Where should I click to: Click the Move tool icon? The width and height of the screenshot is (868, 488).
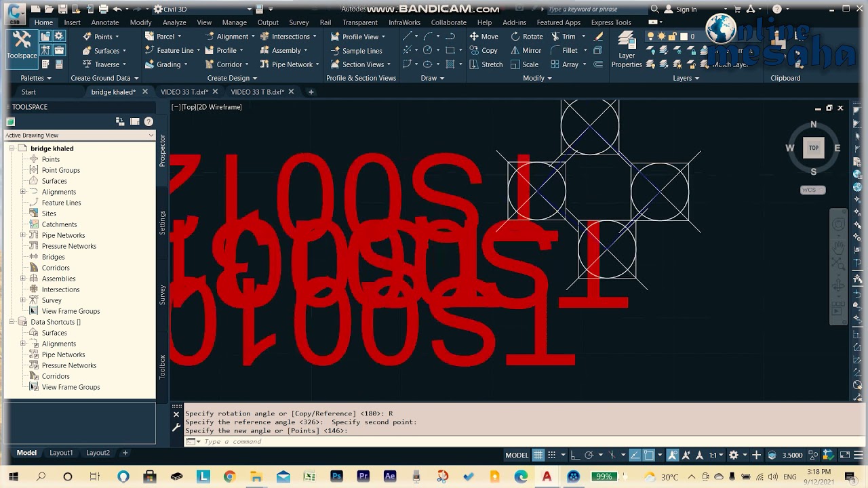coord(474,37)
